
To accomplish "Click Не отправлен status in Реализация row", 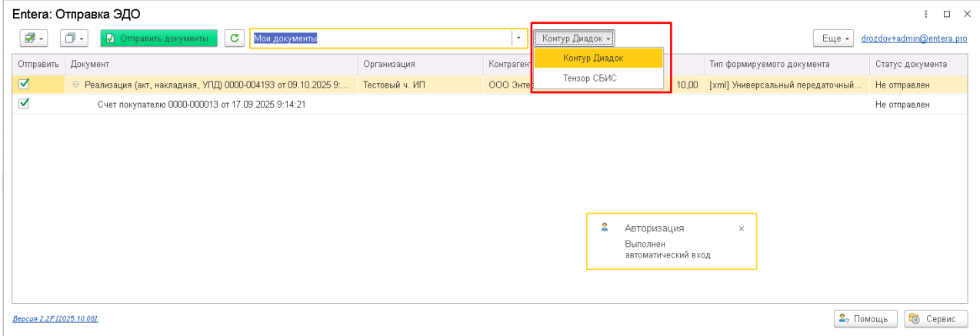I will 902,84.
